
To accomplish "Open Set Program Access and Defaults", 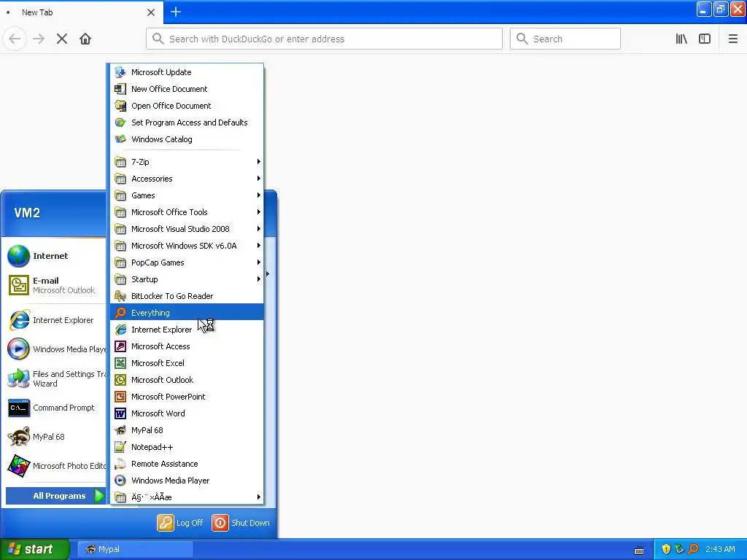I will [x=186, y=122].
